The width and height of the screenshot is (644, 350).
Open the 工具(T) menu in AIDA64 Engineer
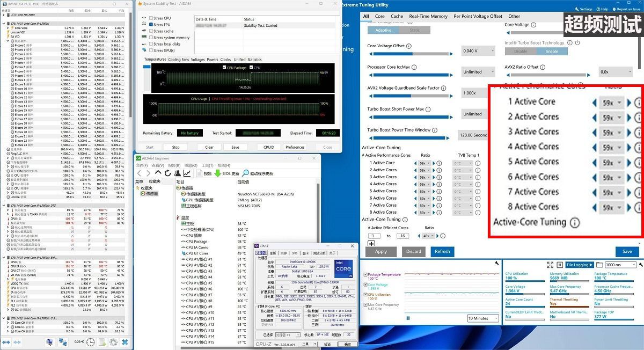click(x=207, y=165)
